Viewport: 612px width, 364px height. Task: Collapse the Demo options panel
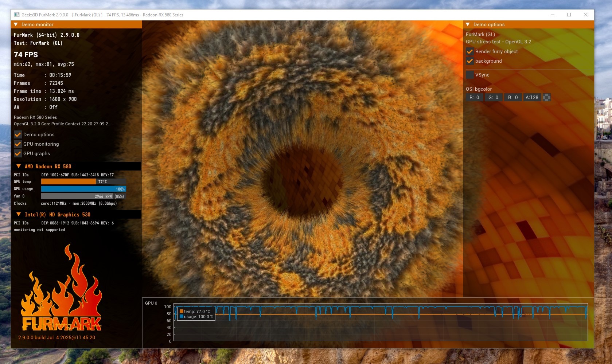pyautogui.click(x=468, y=24)
